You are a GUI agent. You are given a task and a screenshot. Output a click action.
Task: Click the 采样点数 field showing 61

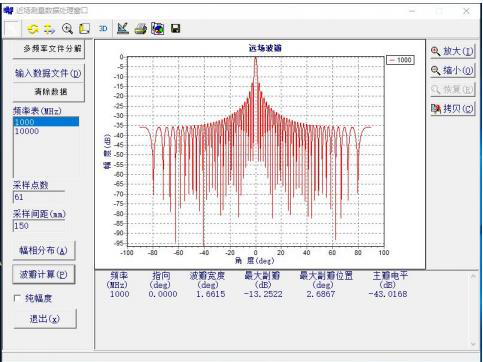pos(39,197)
